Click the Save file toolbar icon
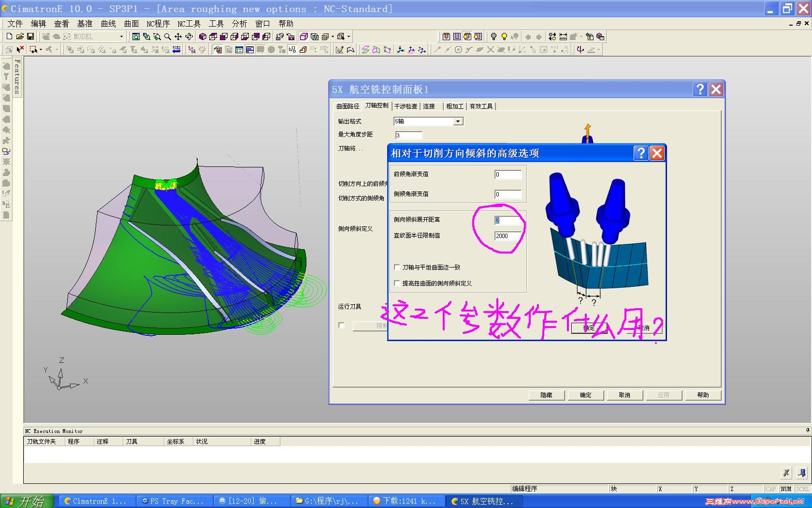 click(x=30, y=37)
